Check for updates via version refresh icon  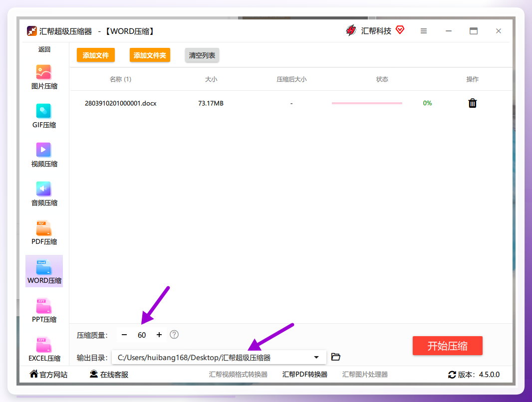pyautogui.click(x=452, y=375)
